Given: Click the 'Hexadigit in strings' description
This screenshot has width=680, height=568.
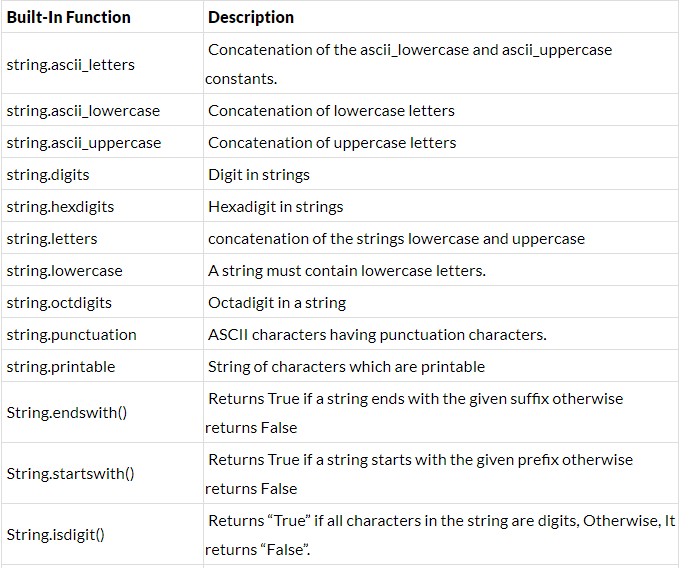Looking at the screenshot, I should (x=275, y=207).
